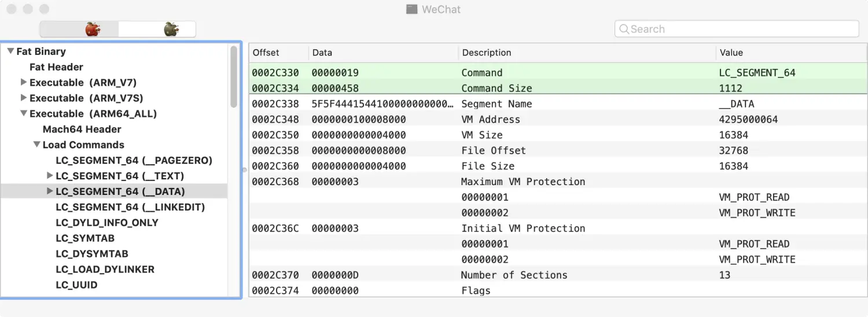The image size is (868, 317).
Task: Click the WeChat document icon in title bar
Action: click(411, 9)
